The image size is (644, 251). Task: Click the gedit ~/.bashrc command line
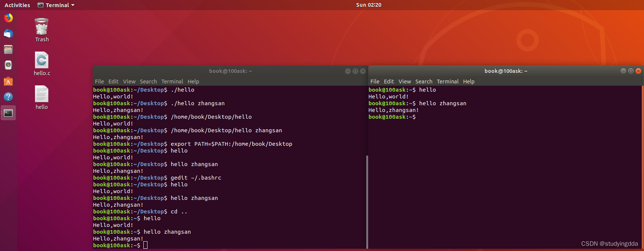point(157,178)
